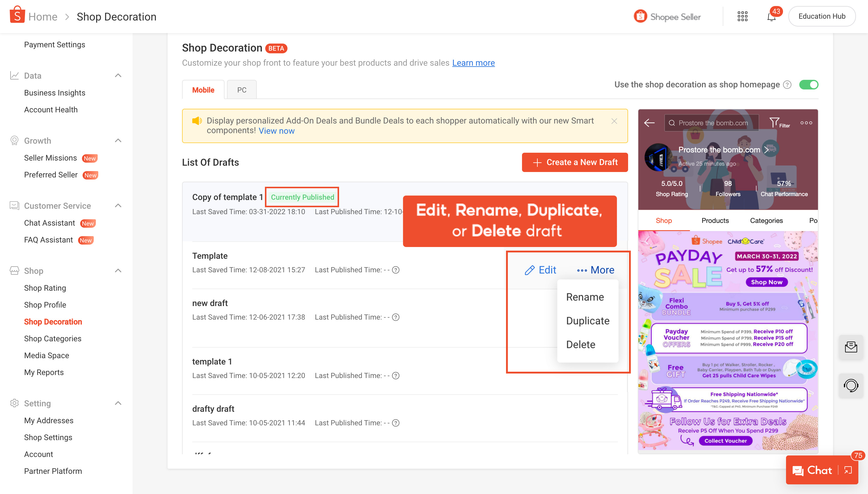This screenshot has width=868, height=494.
Task: Open the Learn more link
Action: coord(473,62)
